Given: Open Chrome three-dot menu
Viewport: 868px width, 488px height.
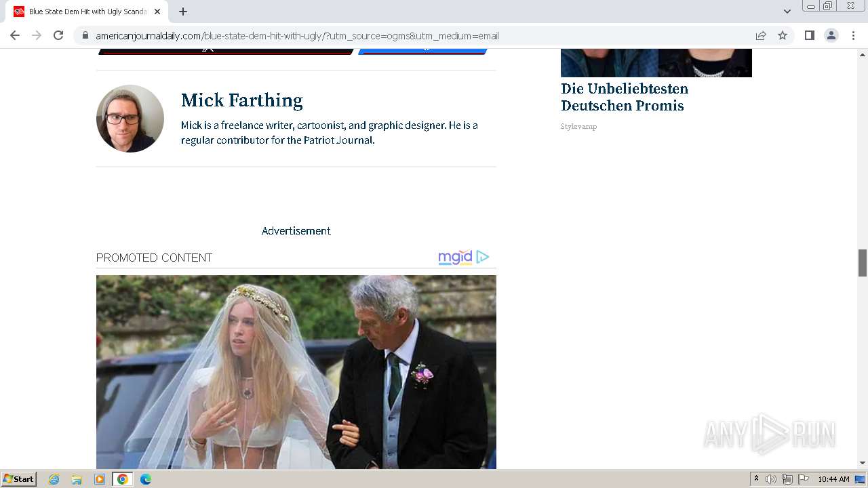Looking at the screenshot, I should click(x=854, y=35).
